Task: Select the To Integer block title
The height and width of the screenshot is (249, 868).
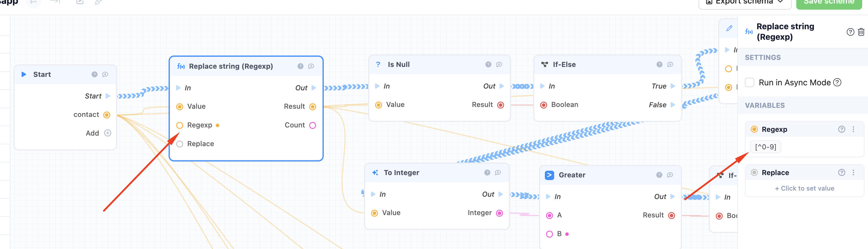Action: (401, 173)
